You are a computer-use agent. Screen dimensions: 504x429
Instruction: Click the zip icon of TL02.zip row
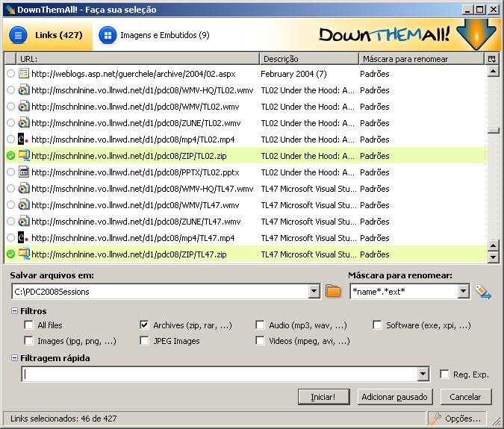point(24,155)
